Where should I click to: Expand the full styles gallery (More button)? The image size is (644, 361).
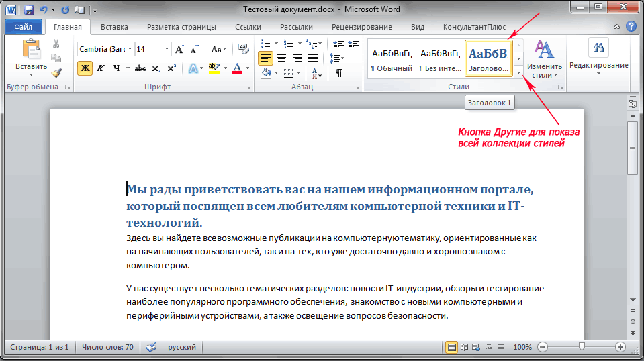pyautogui.click(x=519, y=72)
